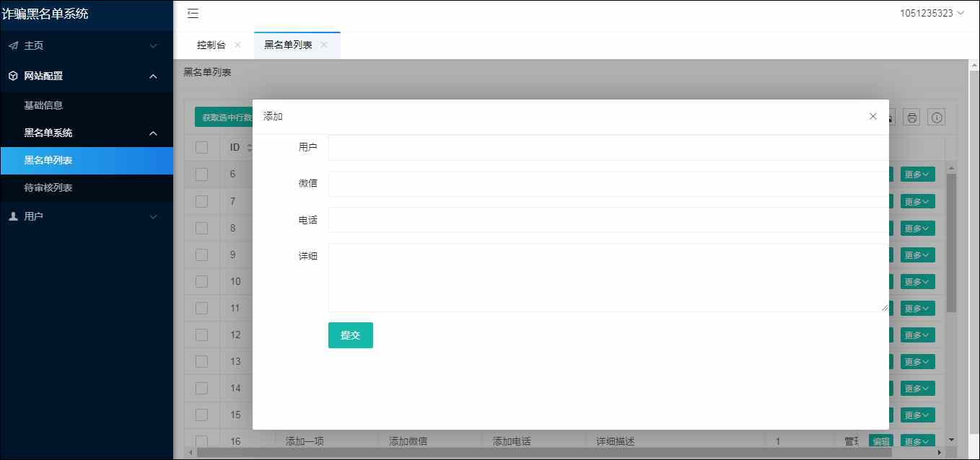The height and width of the screenshot is (460, 980).
Task: Open the 更多 dropdown in row 10
Action: (917, 281)
